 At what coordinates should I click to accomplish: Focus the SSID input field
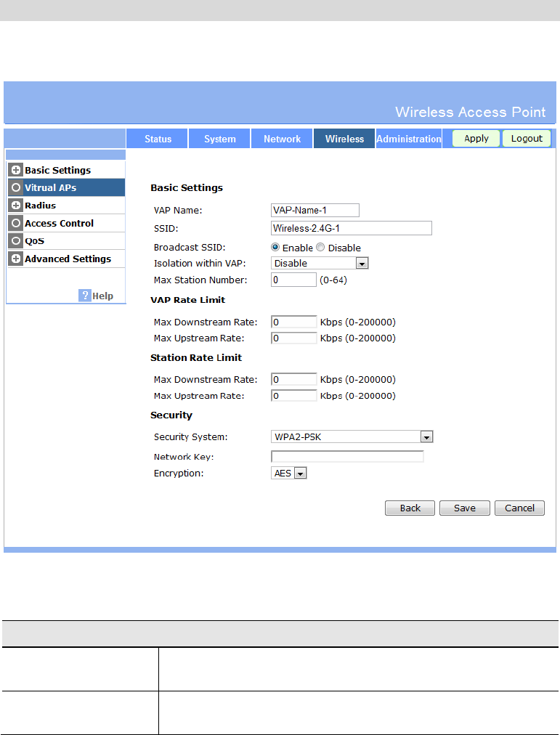352,228
